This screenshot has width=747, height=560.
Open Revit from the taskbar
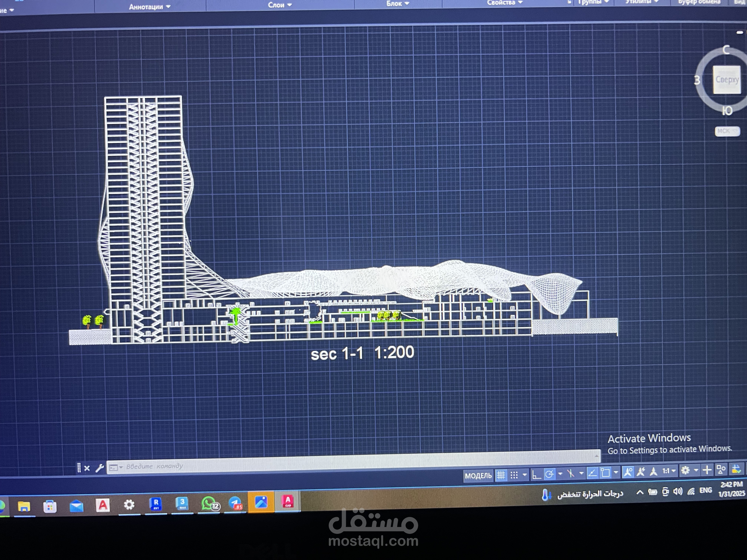coord(156,504)
